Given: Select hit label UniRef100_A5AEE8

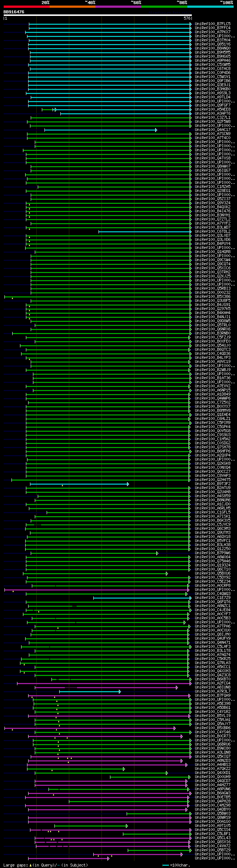Looking at the screenshot, I should click(x=213, y=110).
